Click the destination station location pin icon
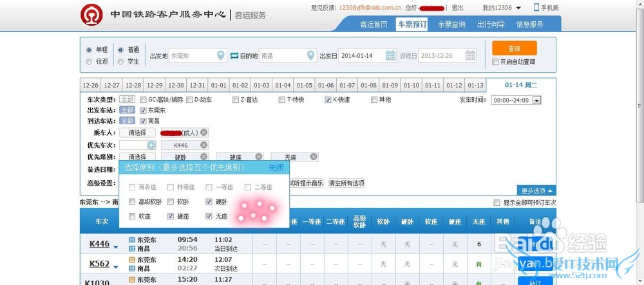The image size is (644, 285). click(311, 55)
